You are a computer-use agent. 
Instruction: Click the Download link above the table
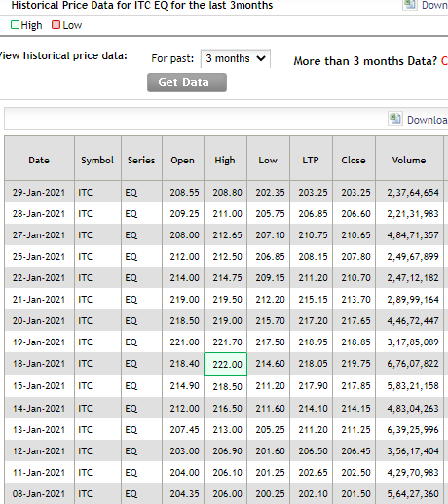[x=428, y=120]
